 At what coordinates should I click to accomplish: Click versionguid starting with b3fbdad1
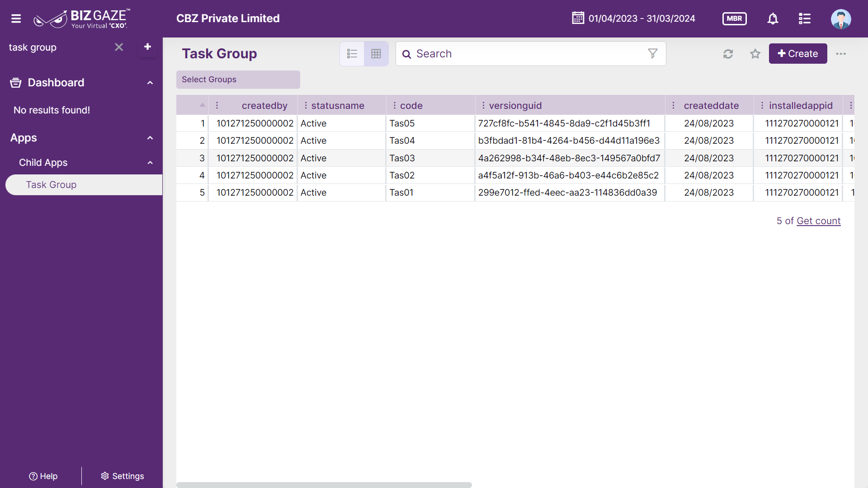pos(569,141)
